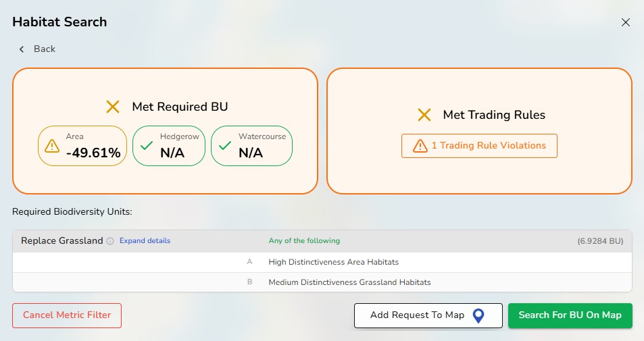Select option B Medium Distinctiveness Grassland Habitats
644x341 pixels.
tap(349, 282)
